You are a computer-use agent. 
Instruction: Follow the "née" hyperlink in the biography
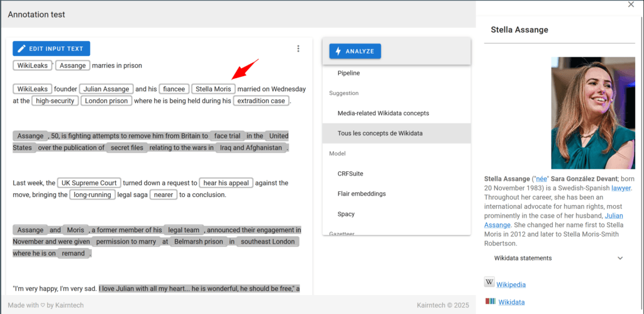543,179
